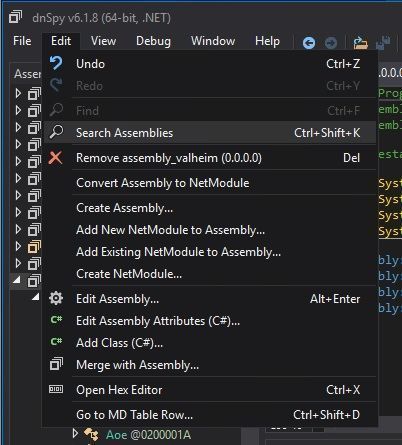The image size is (402, 445).
Task: Click the blue Navigate Backward arrow icon
Action: tap(309, 43)
